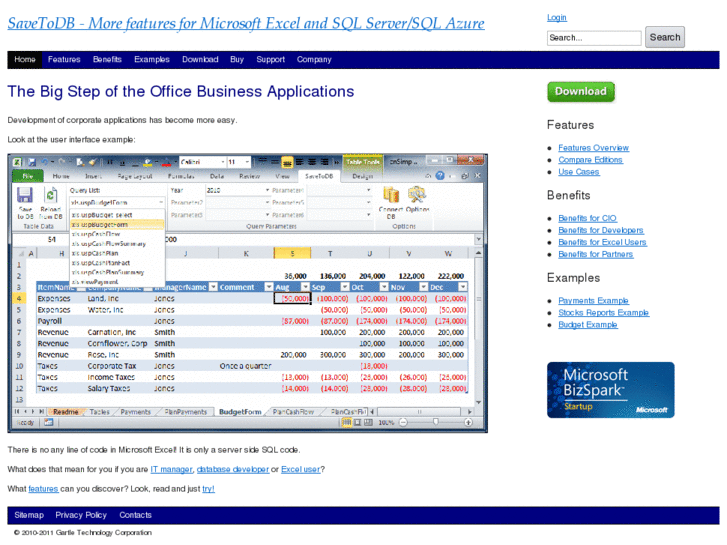Expand the formula bar arrow
727x545 pixels.
pos(478,239)
